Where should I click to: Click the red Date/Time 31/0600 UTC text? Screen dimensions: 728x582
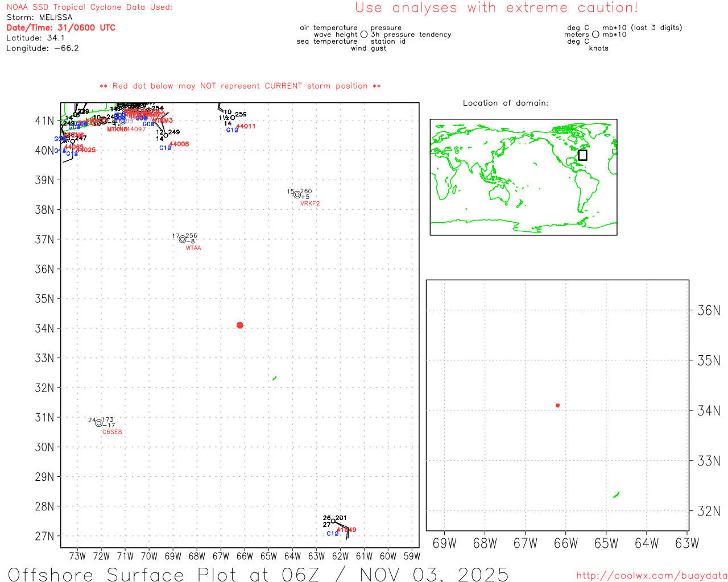[61, 28]
